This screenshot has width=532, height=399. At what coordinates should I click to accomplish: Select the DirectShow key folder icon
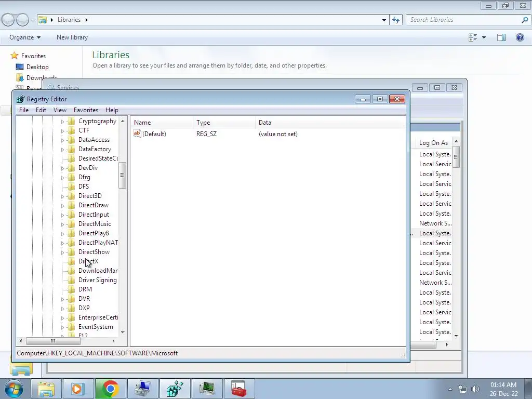[71, 252]
